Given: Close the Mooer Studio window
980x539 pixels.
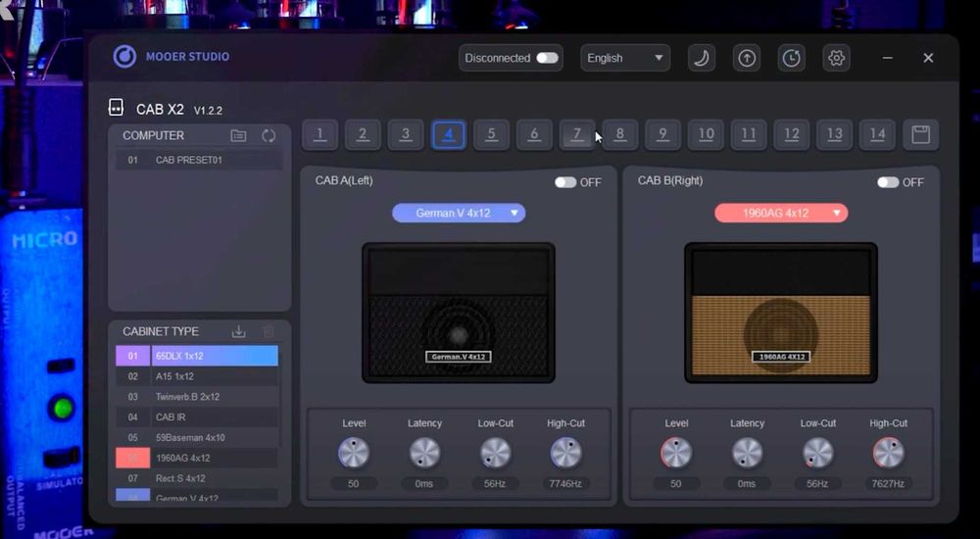Looking at the screenshot, I should point(928,58).
